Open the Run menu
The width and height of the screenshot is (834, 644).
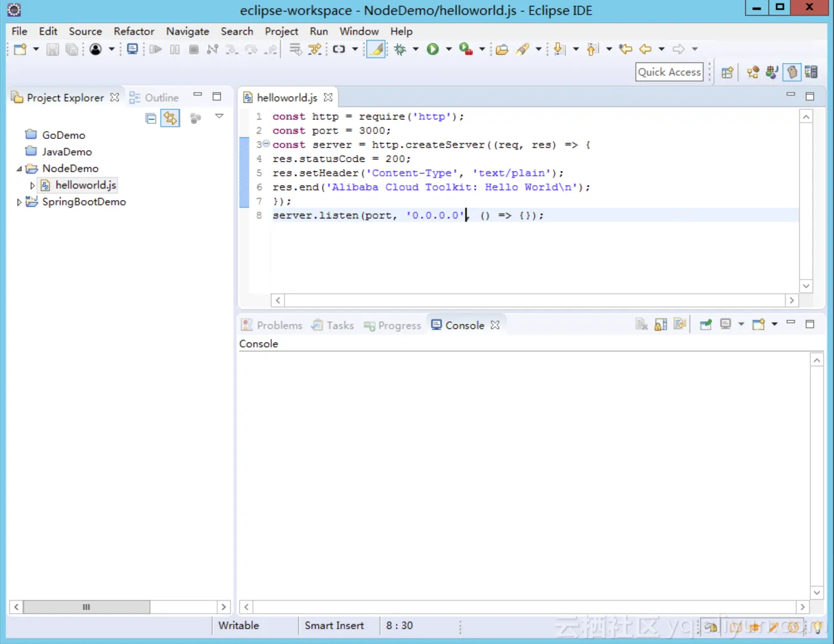click(x=319, y=32)
